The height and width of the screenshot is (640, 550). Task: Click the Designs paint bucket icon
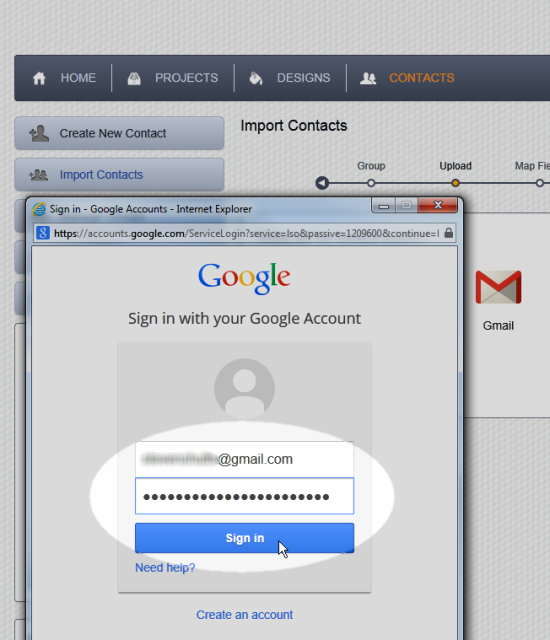[x=256, y=78]
